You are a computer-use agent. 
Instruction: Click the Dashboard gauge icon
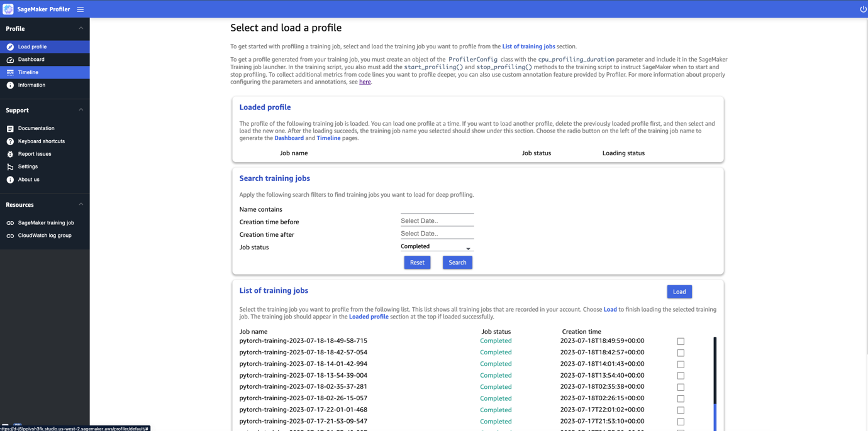10,60
